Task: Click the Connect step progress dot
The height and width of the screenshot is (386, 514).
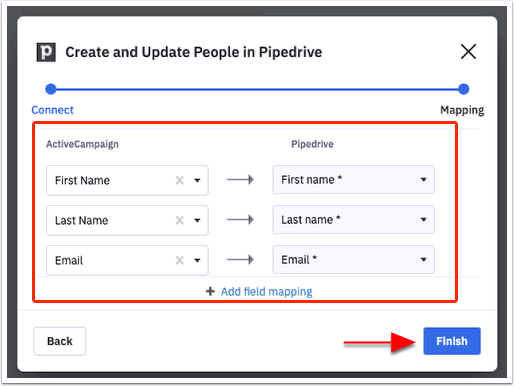Action: [x=51, y=89]
